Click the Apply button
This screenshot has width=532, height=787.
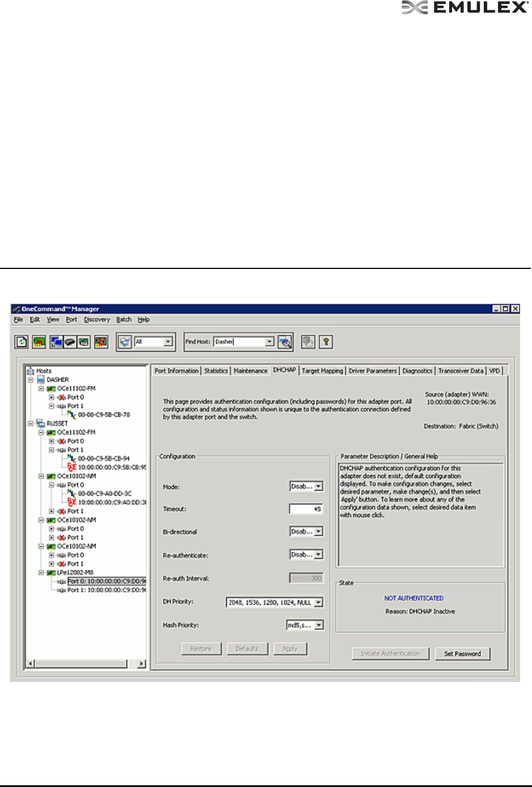coord(290,649)
